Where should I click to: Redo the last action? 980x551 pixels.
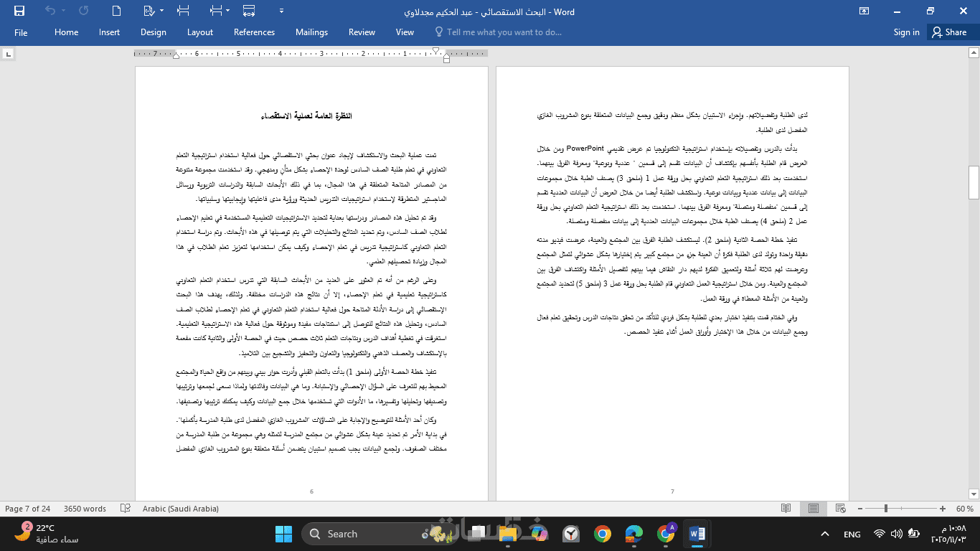(84, 11)
